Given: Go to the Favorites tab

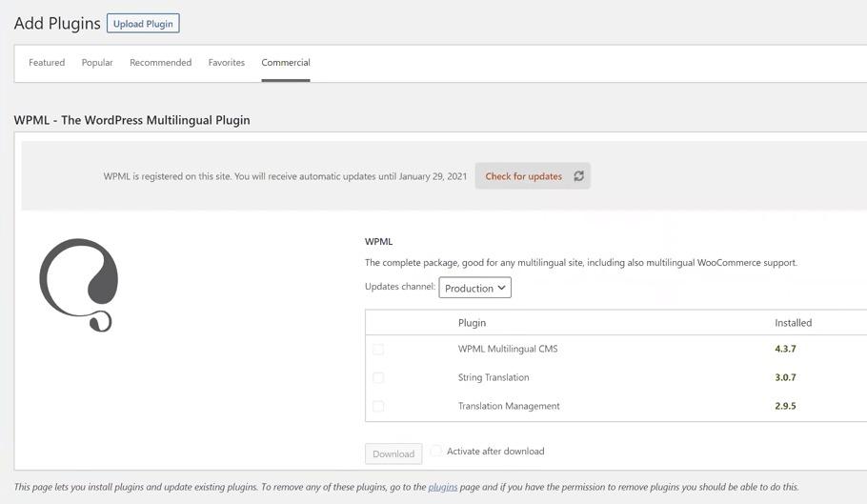Looking at the screenshot, I should [227, 63].
